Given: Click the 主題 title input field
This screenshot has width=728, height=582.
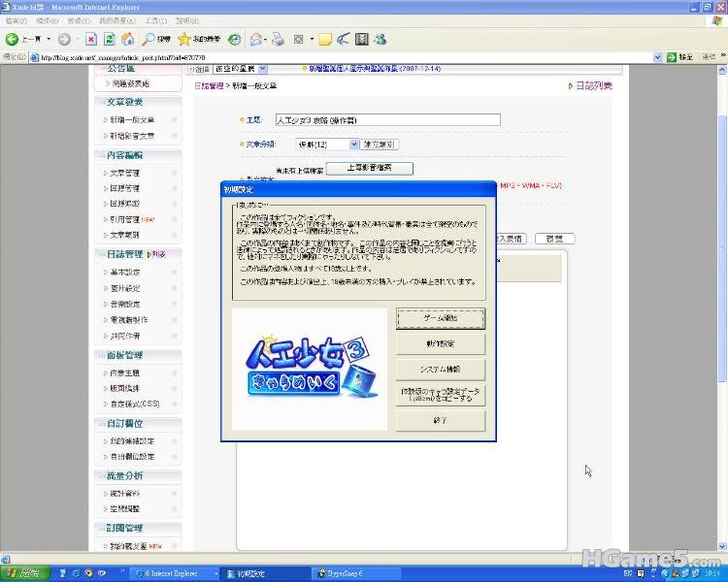Looking at the screenshot, I should click(x=387, y=120).
